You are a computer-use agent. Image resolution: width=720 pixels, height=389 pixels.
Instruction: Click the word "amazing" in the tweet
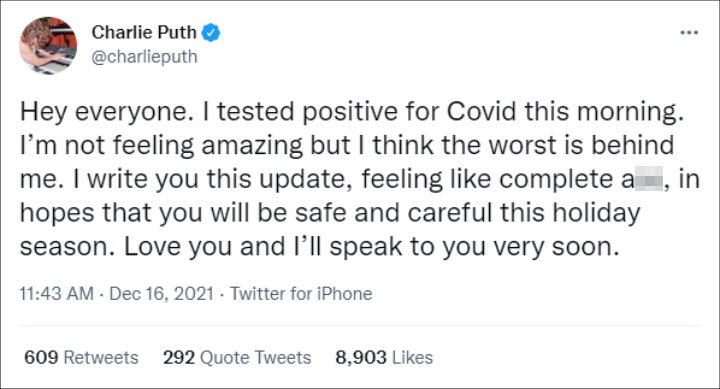click(x=252, y=146)
